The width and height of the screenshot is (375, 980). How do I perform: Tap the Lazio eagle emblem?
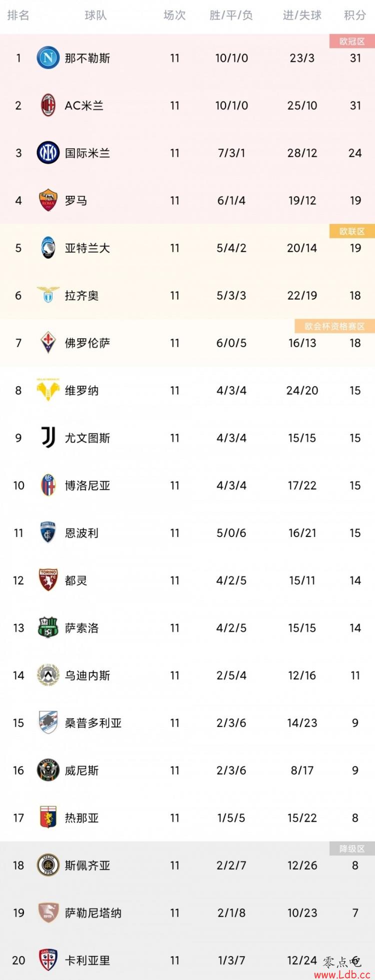click(48, 295)
